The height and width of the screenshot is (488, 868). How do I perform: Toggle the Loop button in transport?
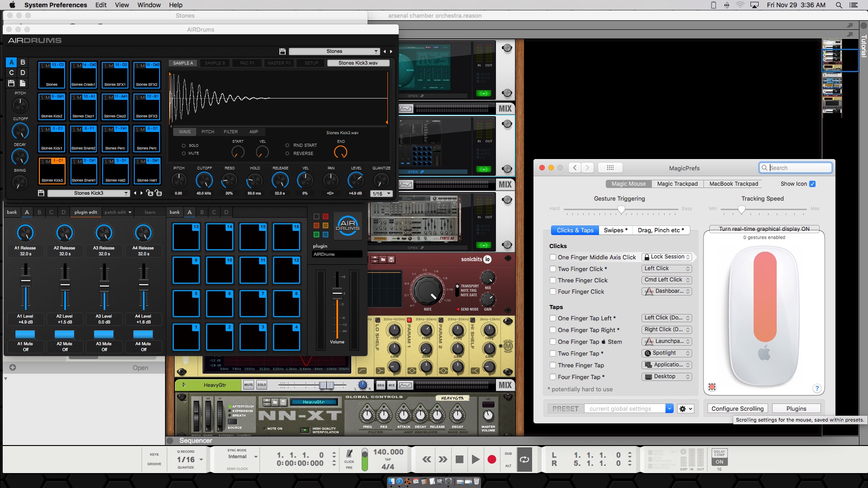[x=524, y=460]
